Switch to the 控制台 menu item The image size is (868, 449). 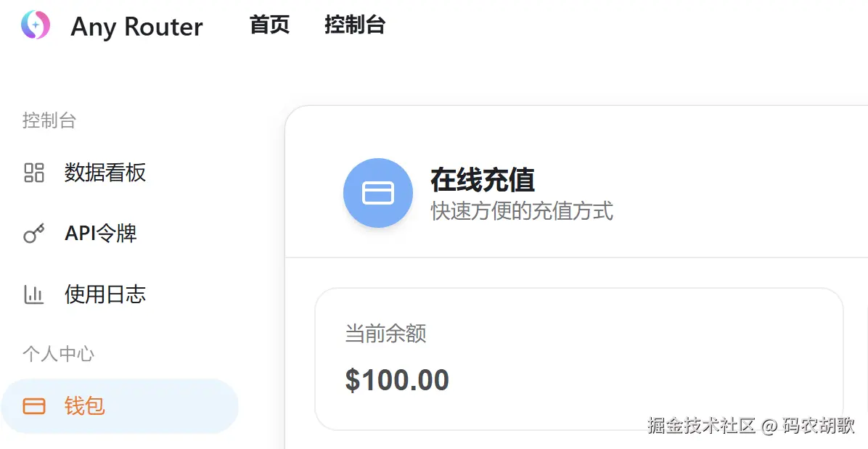click(355, 25)
